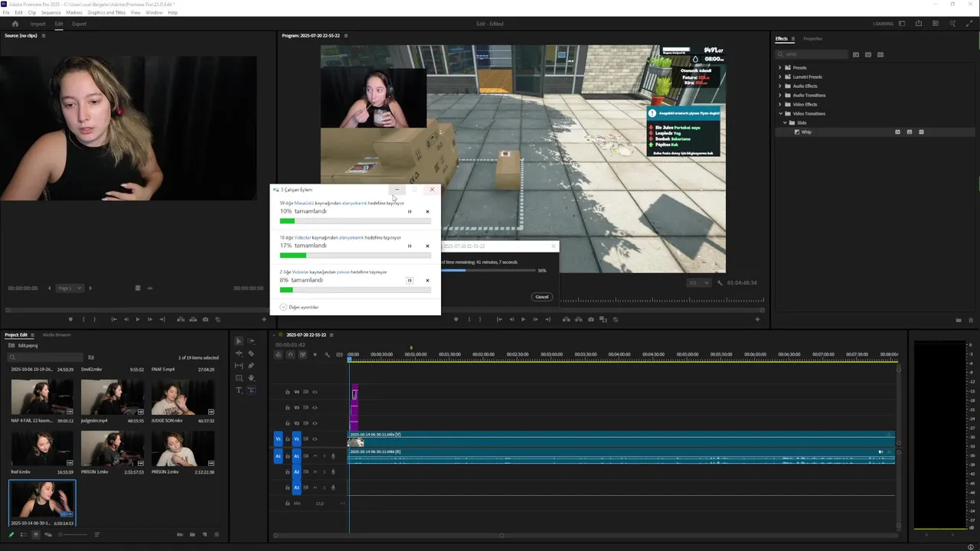Image resolution: width=980 pixels, height=551 pixels.
Task: Expand the Presets folder in Effects
Action: pos(780,67)
